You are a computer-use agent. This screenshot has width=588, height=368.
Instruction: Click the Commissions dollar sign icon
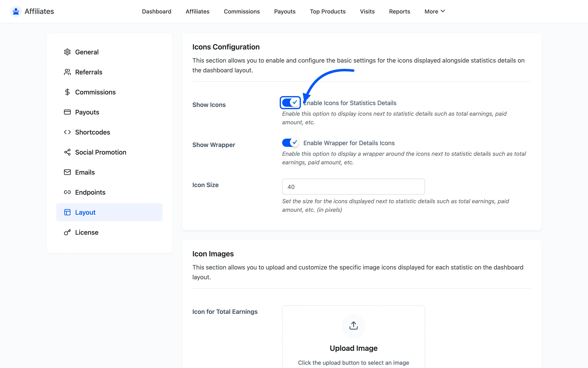[x=67, y=92]
